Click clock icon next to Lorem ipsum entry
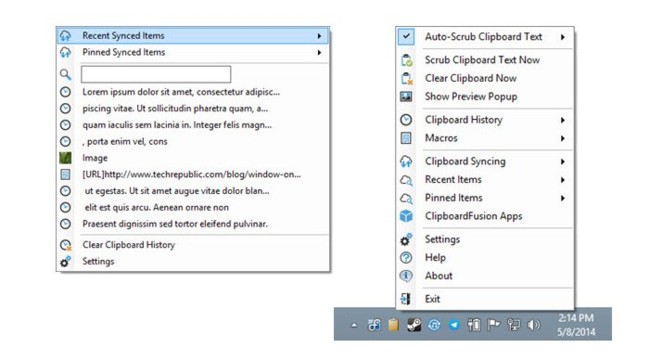650x361 pixels. tap(65, 92)
